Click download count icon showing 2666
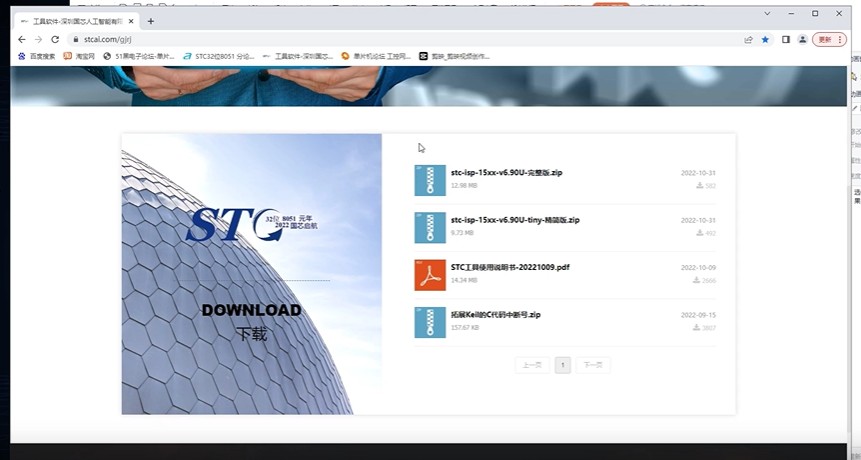The image size is (861, 460). (x=696, y=280)
